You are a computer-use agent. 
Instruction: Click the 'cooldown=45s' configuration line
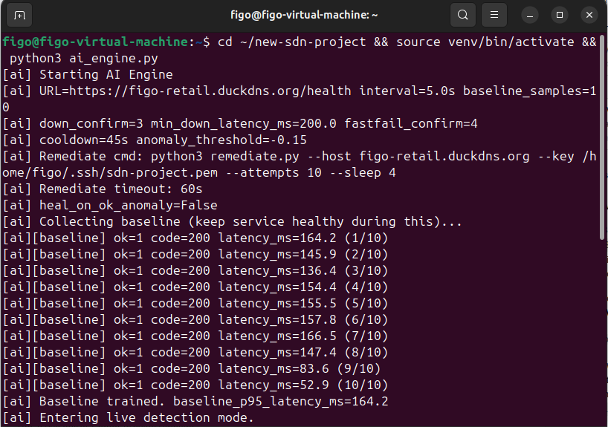coord(154,140)
